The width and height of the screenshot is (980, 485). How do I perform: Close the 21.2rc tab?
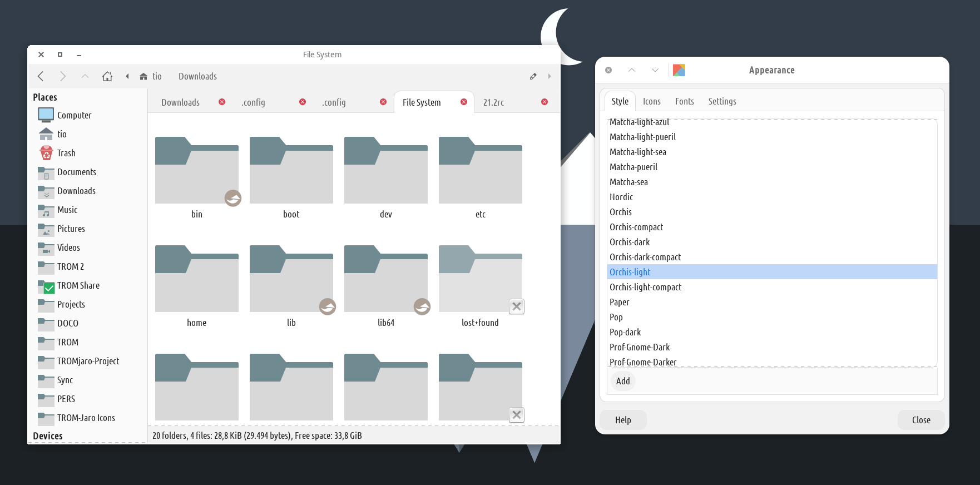coord(545,102)
